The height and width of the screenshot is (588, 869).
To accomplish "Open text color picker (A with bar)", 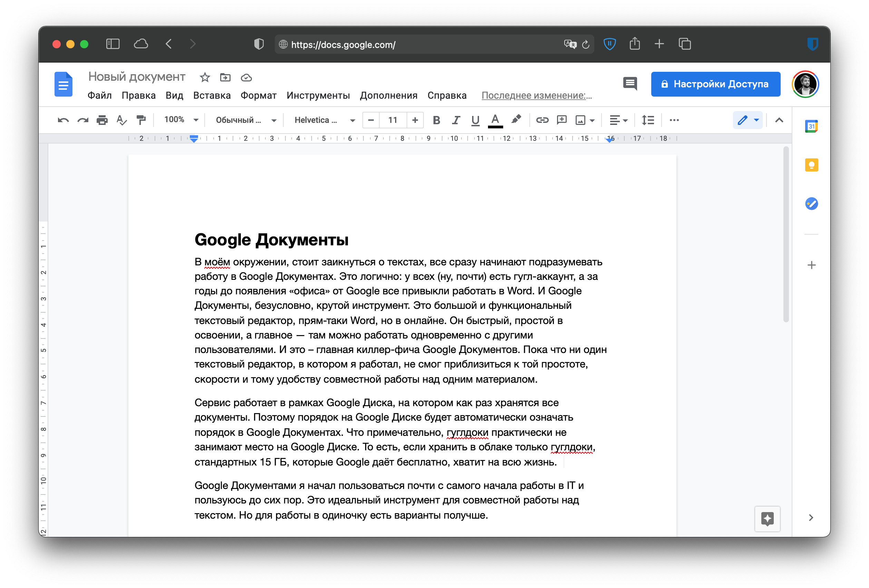I will point(495,120).
